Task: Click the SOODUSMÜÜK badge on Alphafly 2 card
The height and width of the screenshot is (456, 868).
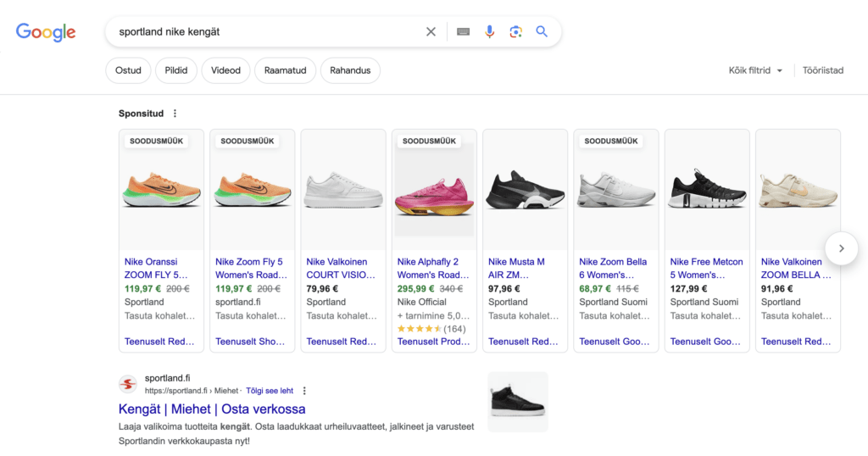Action: pos(429,141)
